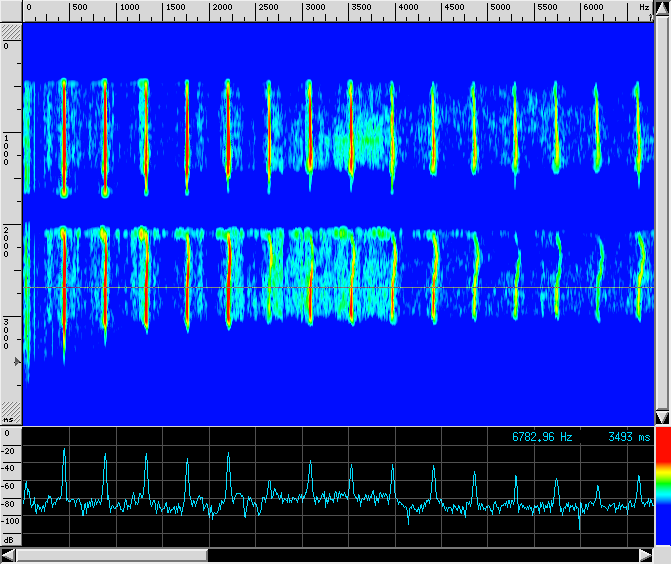Screen dimensions: 671x564
Task: Click the 3493 ms time readout
Action: (x=628, y=437)
